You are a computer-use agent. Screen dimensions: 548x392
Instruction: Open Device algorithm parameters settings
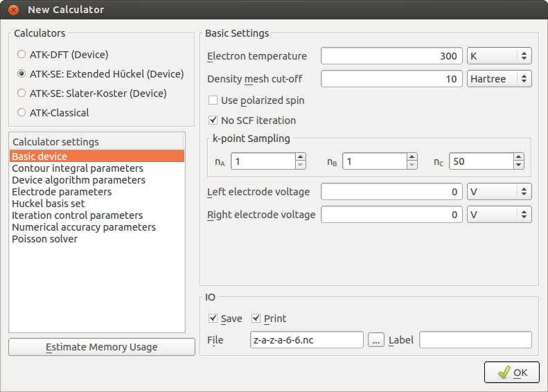pyautogui.click(x=97, y=180)
